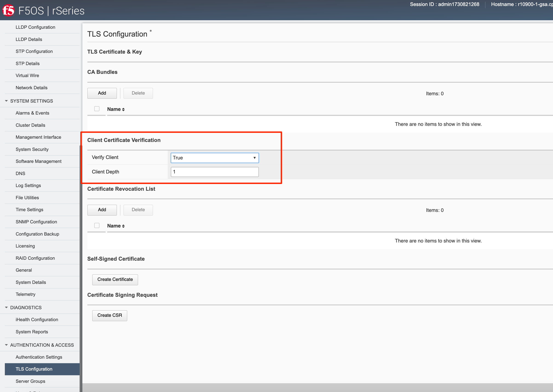Click the Self-Signed Certificate heading
This screenshot has height=392, width=553.
116,259
